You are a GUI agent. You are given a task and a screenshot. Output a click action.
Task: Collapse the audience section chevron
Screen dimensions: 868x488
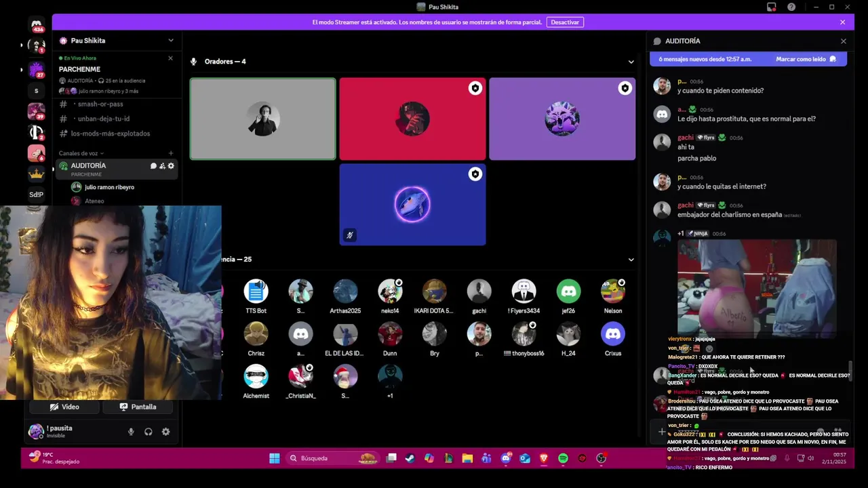pyautogui.click(x=631, y=260)
